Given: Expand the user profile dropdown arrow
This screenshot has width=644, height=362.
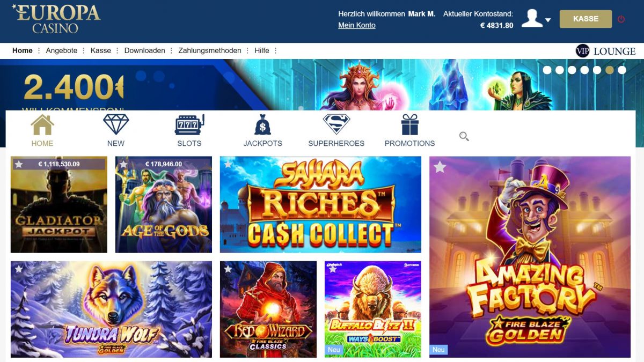Looking at the screenshot, I should 548,20.
